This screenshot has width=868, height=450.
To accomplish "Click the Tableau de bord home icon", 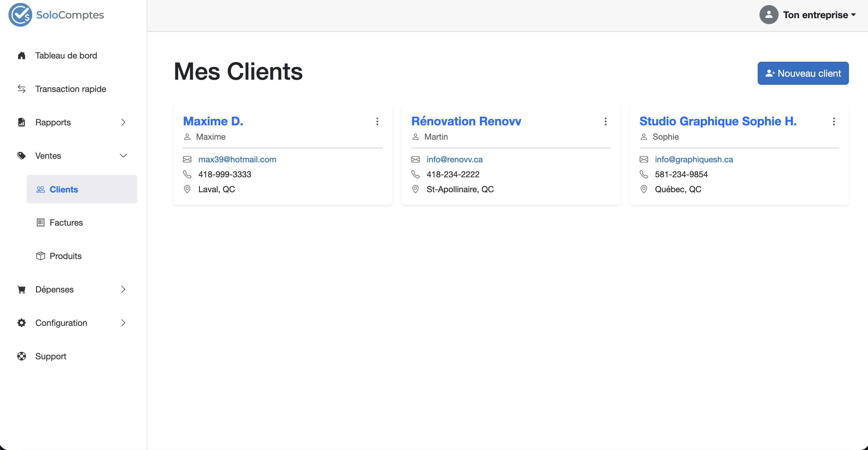I will 21,55.
